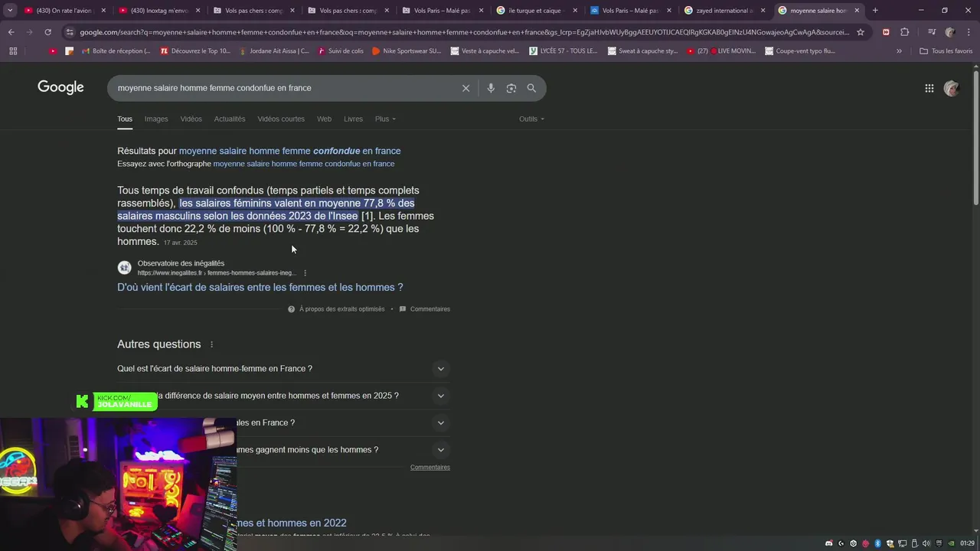Open Google apps grid icon
This screenshot has height=551, width=980.
coord(929,88)
